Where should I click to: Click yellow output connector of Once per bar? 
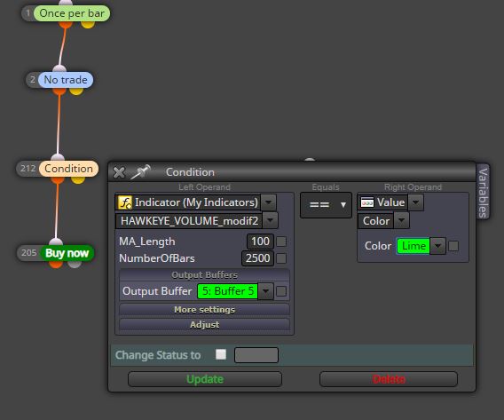(88, 25)
